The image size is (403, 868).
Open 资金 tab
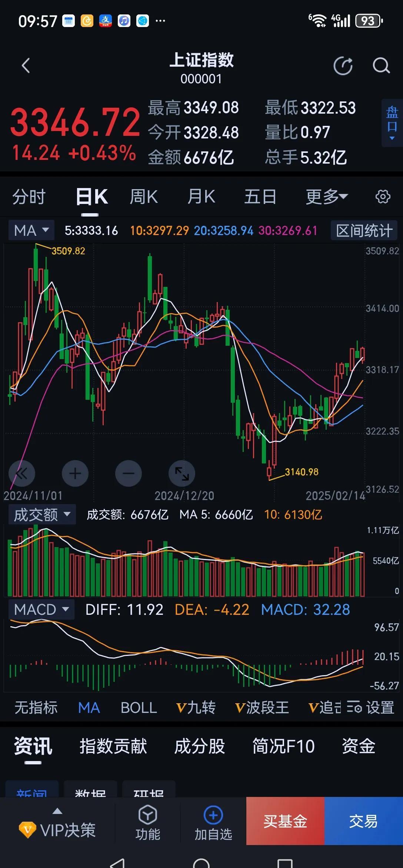pyautogui.click(x=359, y=746)
